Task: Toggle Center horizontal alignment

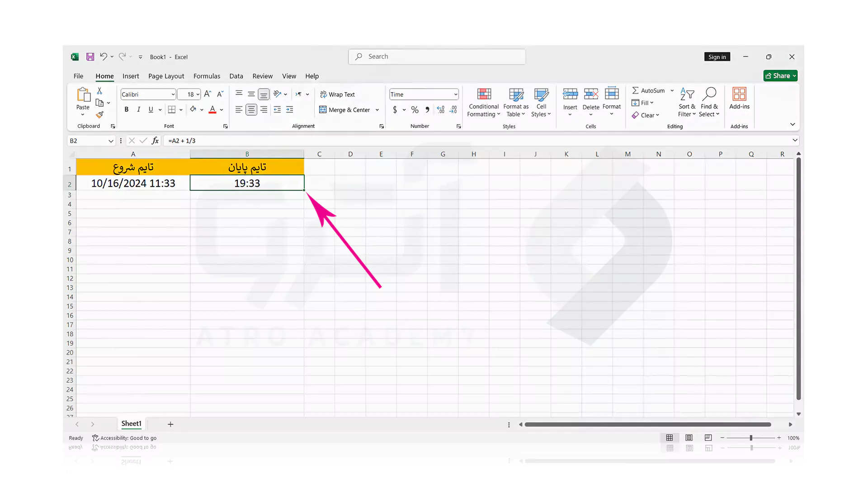Action: [x=251, y=109]
